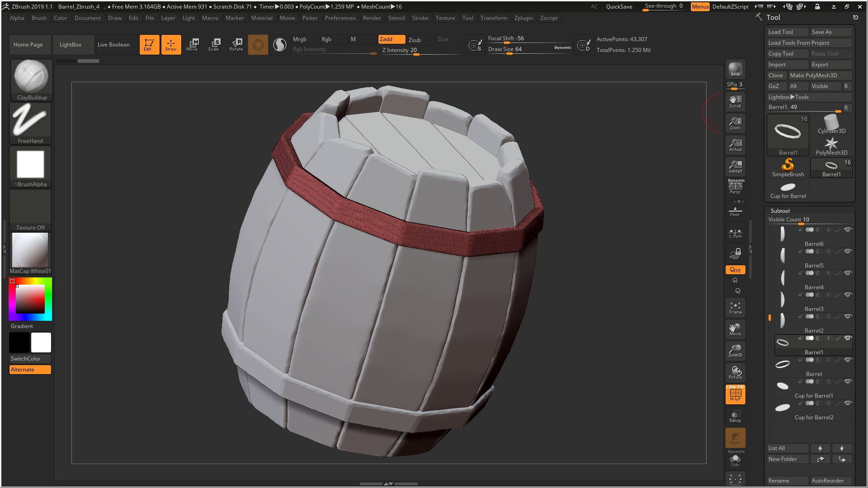868x488 pixels.
Task: Open the Transform menu
Action: point(494,18)
